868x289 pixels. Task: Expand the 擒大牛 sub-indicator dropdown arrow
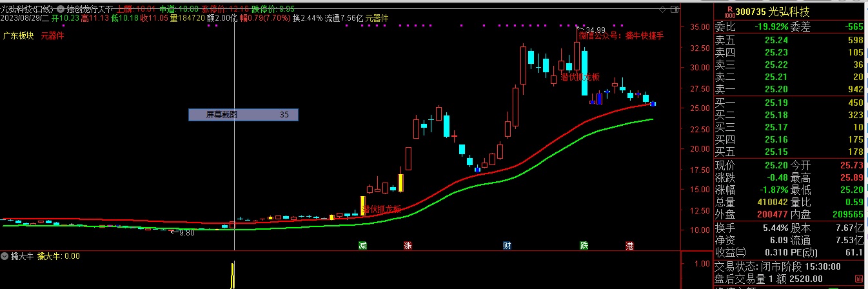pyautogui.click(x=5, y=256)
